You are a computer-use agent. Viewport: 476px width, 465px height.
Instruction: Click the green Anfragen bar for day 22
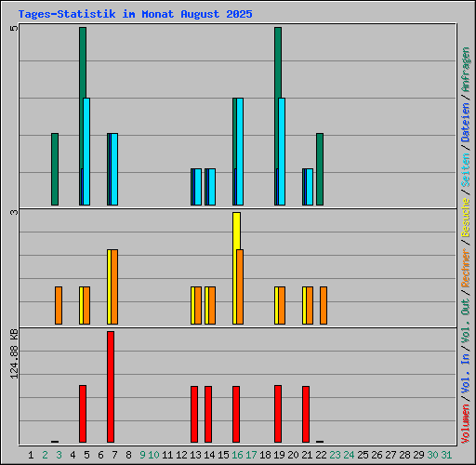(x=320, y=169)
